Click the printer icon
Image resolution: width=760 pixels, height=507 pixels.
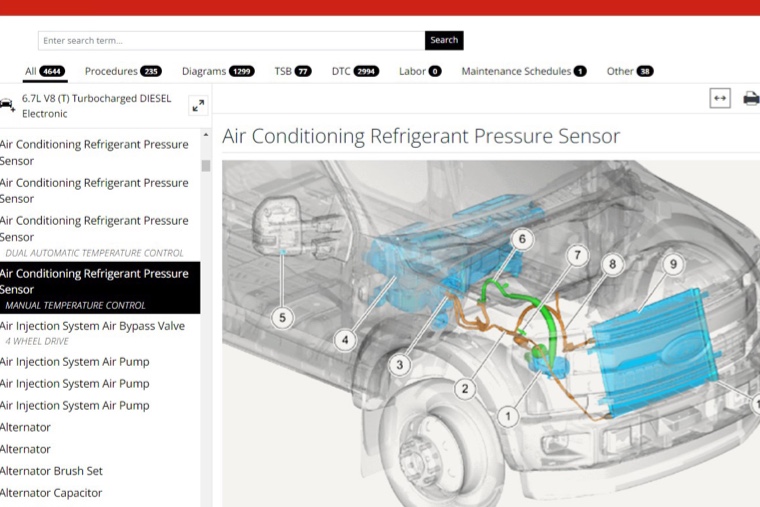click(751, 98)
